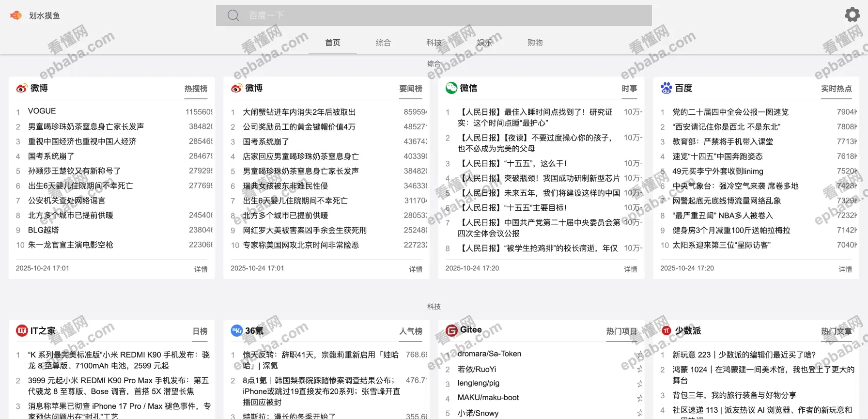Open 详情 in the WeChat card

click(631, 269)
